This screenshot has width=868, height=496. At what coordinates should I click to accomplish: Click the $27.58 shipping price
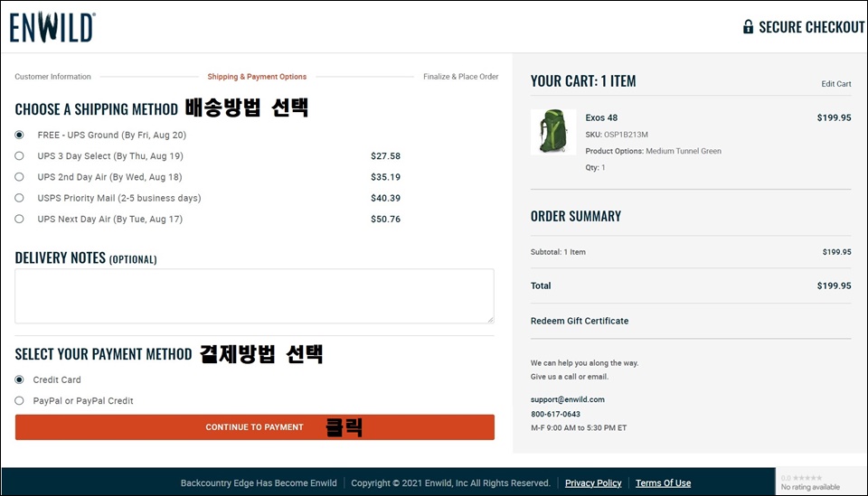tap(385, 156)
